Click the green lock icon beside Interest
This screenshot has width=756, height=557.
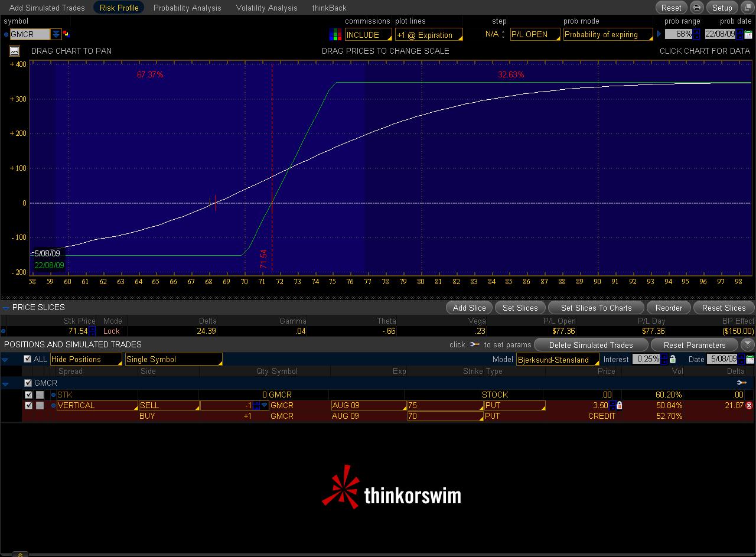[673, 359]
